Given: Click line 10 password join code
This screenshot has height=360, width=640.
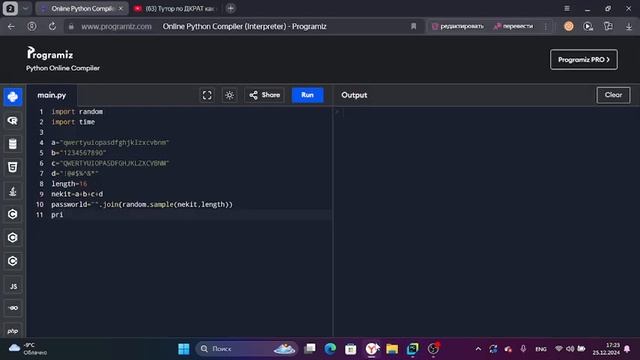Looking at the screenshot, I should click(x=142, y=204).
